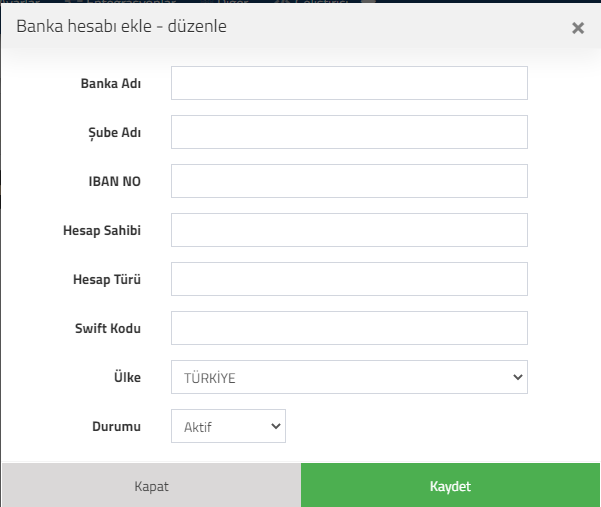Click the Swift Kodu label
Screen dimensions: 601x507
pyautogui.click(x=108, y=328)
